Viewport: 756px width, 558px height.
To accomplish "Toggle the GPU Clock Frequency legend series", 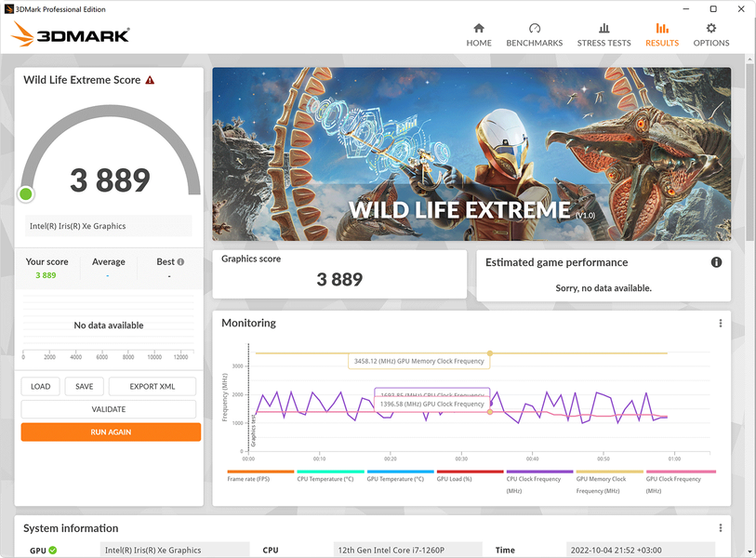I will 681,482.
